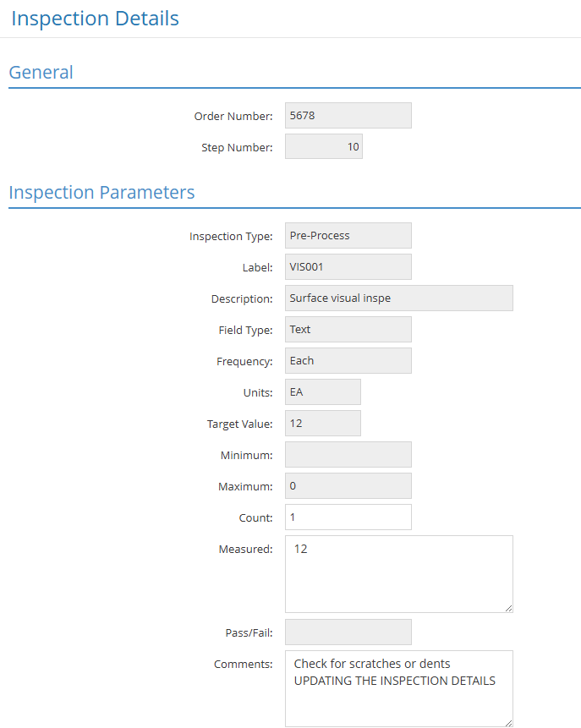Select the Field Type box showing Text
Viewport: 581px width, 728px height.
(x=348, y=330)
